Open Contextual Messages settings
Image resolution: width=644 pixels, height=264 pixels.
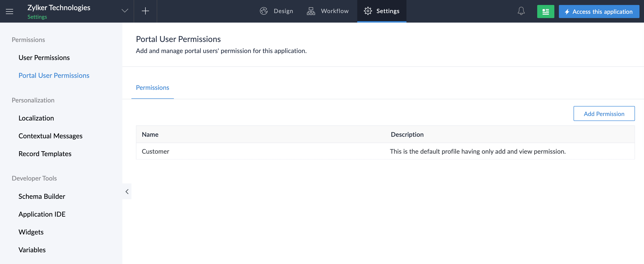(51, 136)
